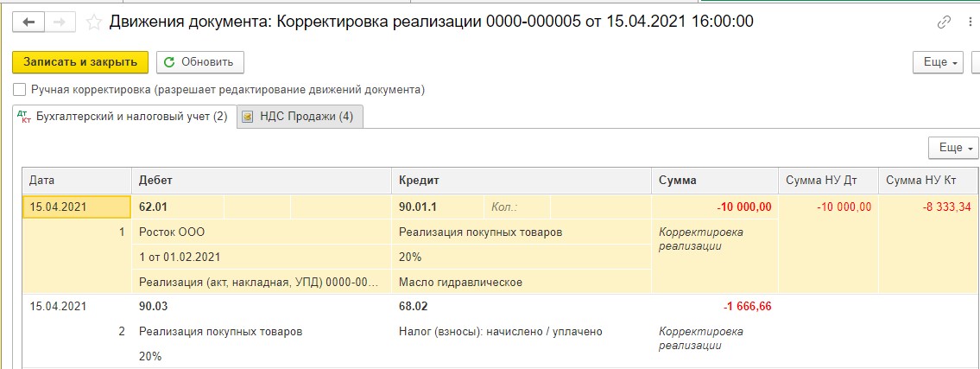This screenshot has height=369, width=980.
Task: Select Бухгалтерский и налоговый учет tab
Action: [131, 117]
